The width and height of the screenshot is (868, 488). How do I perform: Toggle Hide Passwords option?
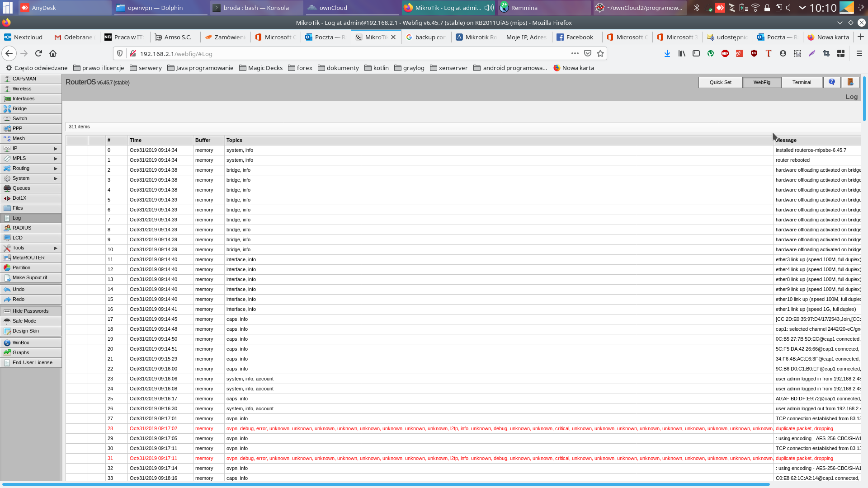tap(30, 311)
